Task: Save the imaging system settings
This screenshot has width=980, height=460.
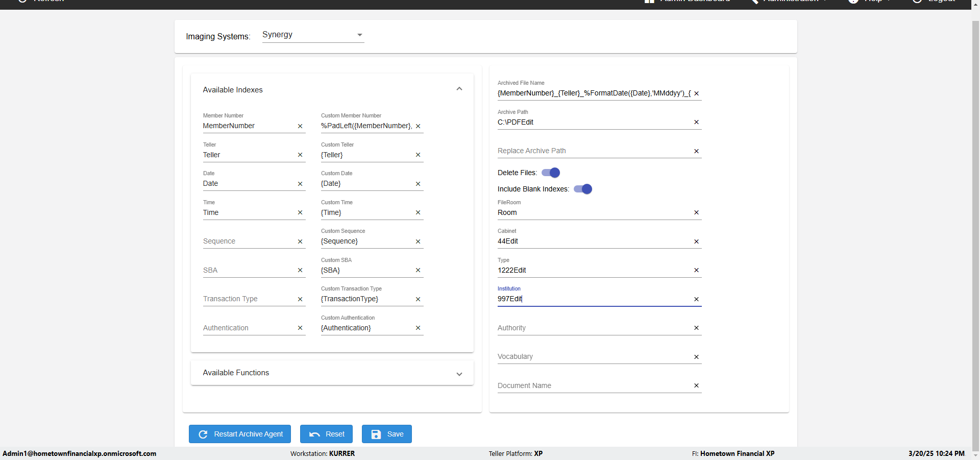Action: [x=386, y=434]
